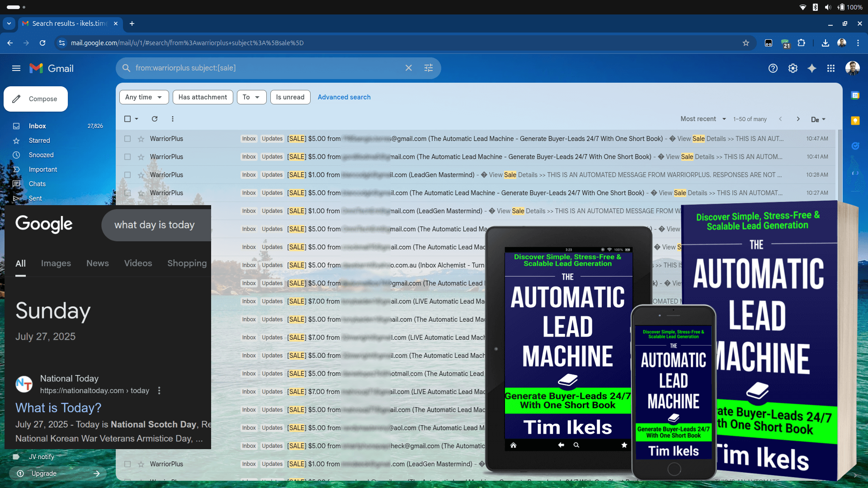Open the search options filter icon
Screen dimensions: 868x488
[x=429, y=68]
